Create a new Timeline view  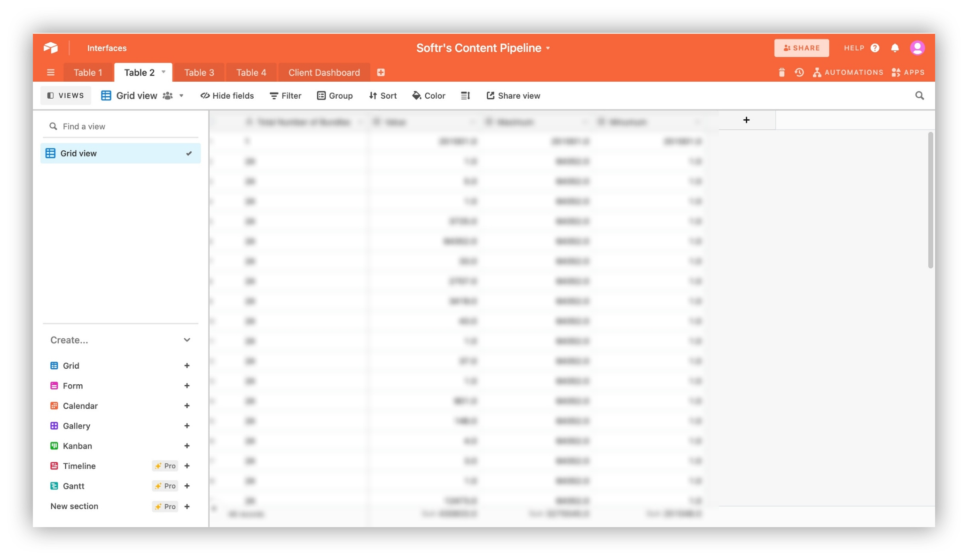coord(187,466)
